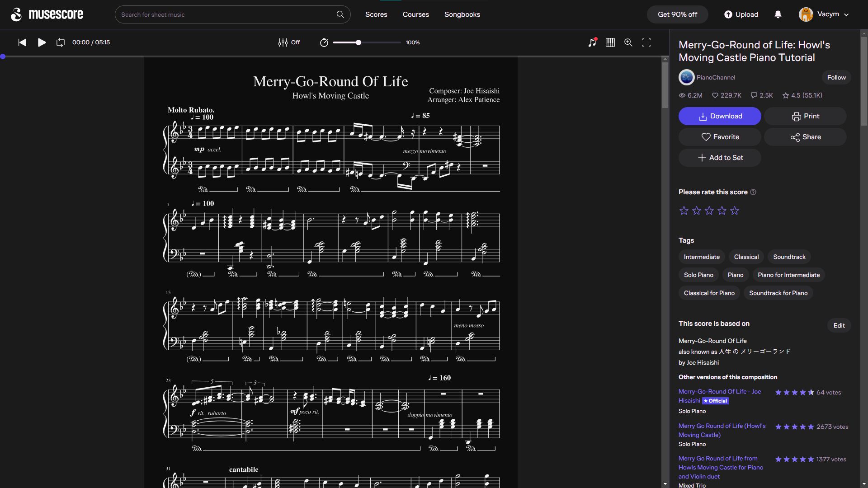The image size is (868, 488).
Task: Click the notification bell icon
Action: pos(778,14)
